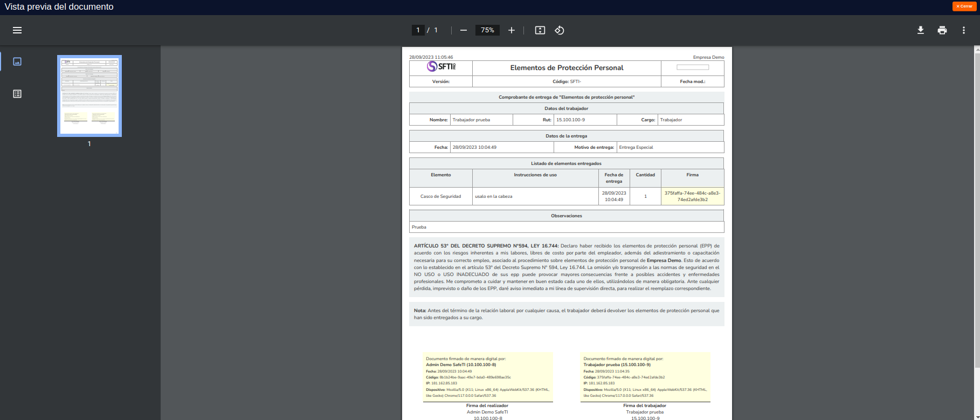
Task: Click the timestamp '28/09/2023 11:05:46'
Action: (x=431, y=57)
